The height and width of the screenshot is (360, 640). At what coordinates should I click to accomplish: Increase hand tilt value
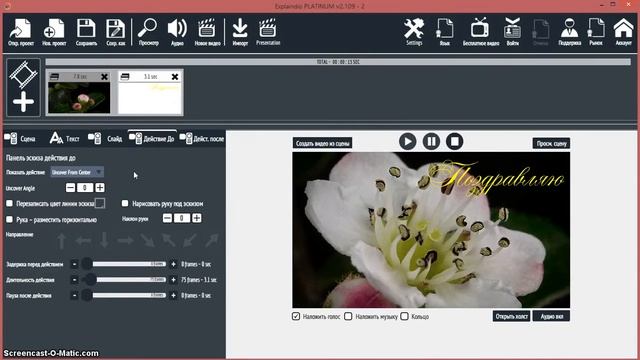coord(196,218)
